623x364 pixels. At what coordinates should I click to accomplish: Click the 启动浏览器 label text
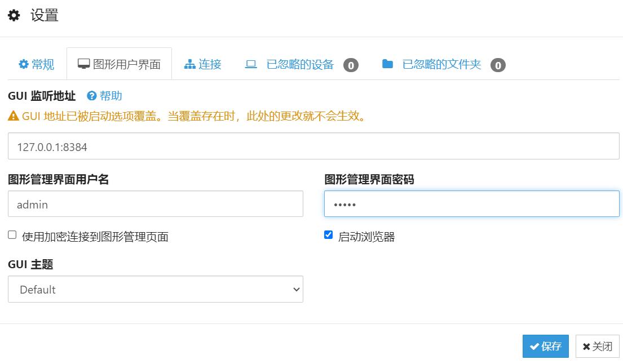[x=366, y=237]
